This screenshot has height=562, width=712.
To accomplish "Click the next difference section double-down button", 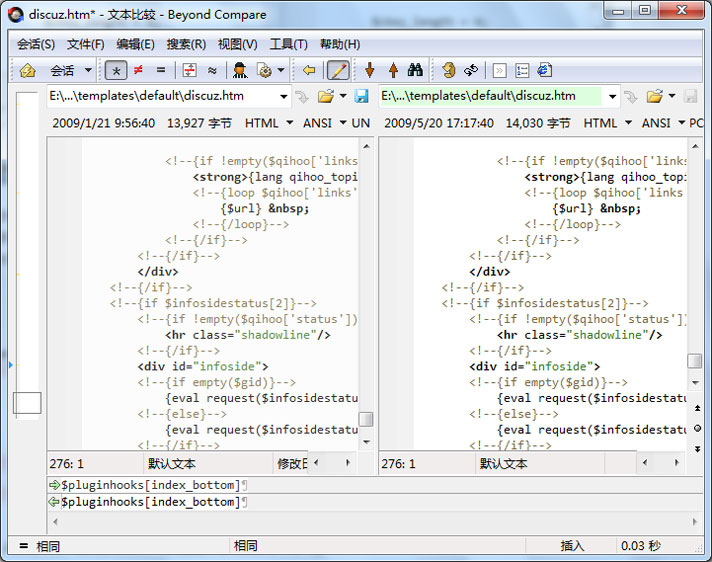I will point(697,449).
